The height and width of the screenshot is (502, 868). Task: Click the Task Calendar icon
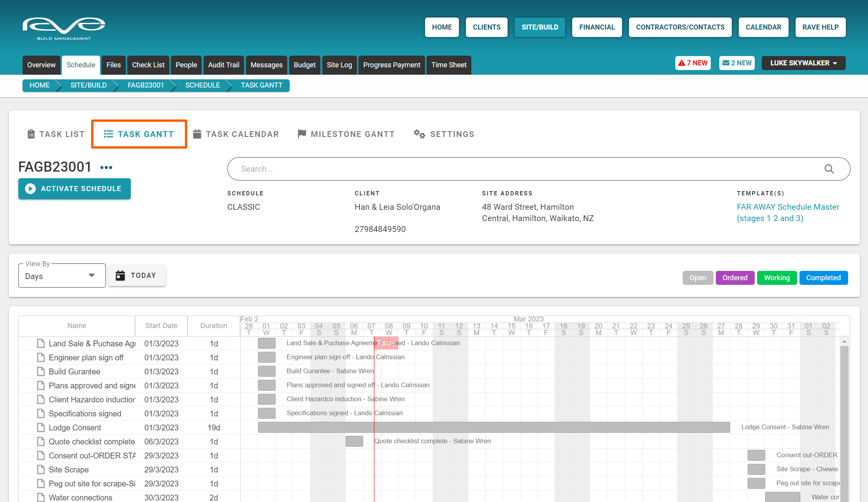[197, 134]
